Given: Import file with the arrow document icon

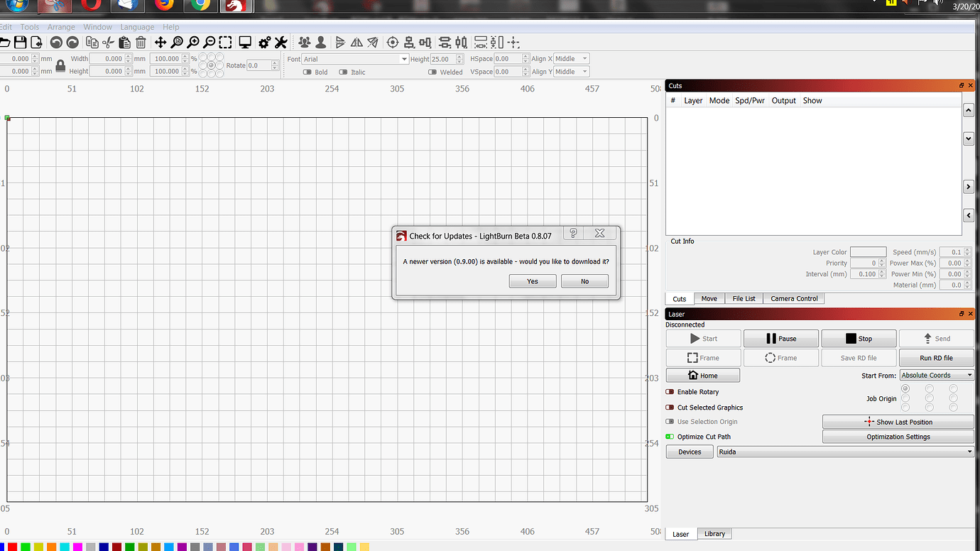Looking at the screenshot, I should click(36, 43).
